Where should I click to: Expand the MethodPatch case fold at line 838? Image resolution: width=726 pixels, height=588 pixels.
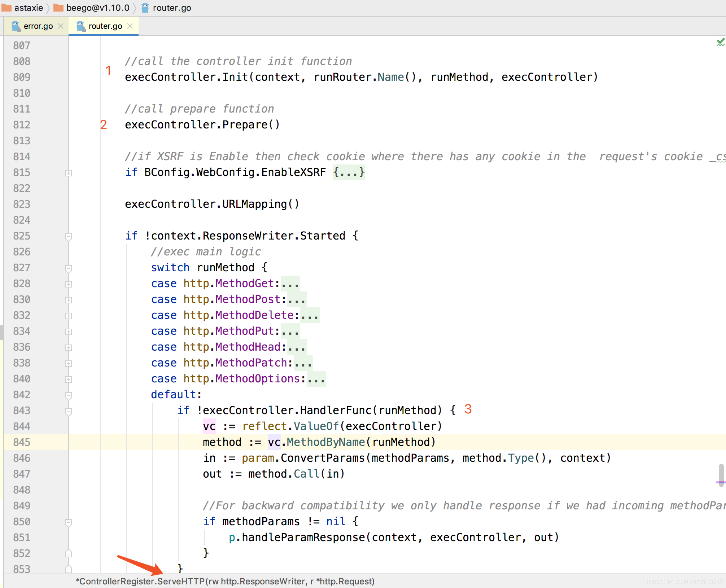pyautogui.click(x=68, y=363)
